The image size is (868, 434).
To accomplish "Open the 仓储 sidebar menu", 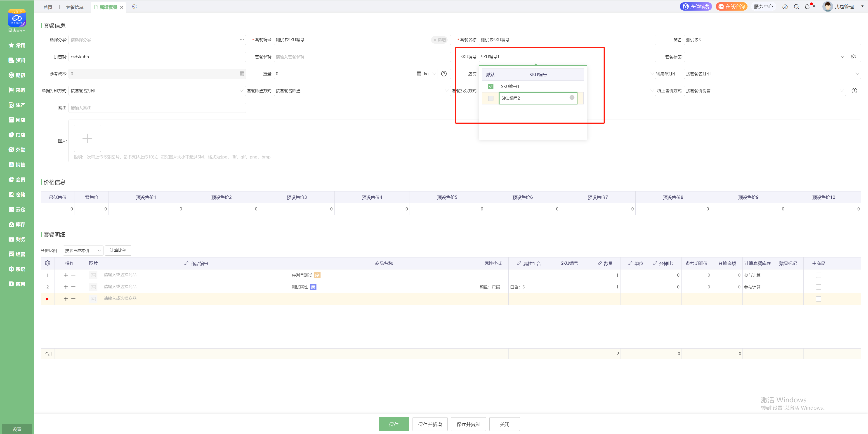I will tap(17, 194).
